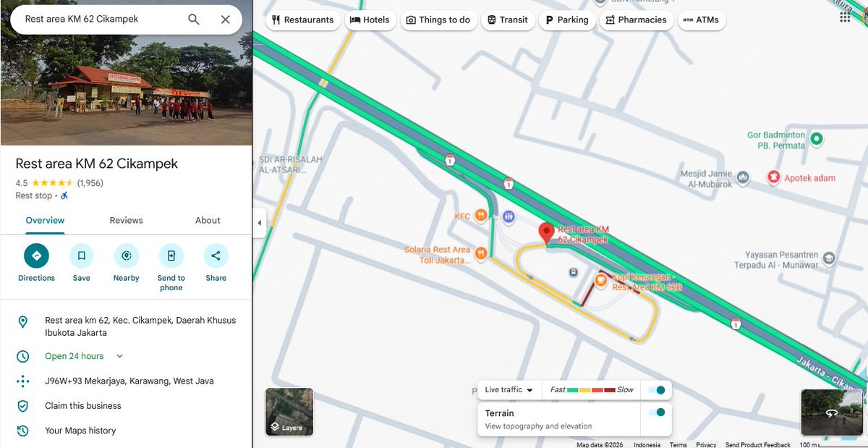Filter map by Things to do
The image size is (868, 448).
(438, 20)
